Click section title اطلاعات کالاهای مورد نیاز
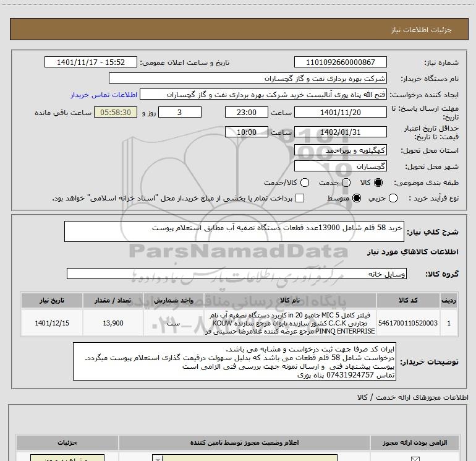 coord(412,252)
